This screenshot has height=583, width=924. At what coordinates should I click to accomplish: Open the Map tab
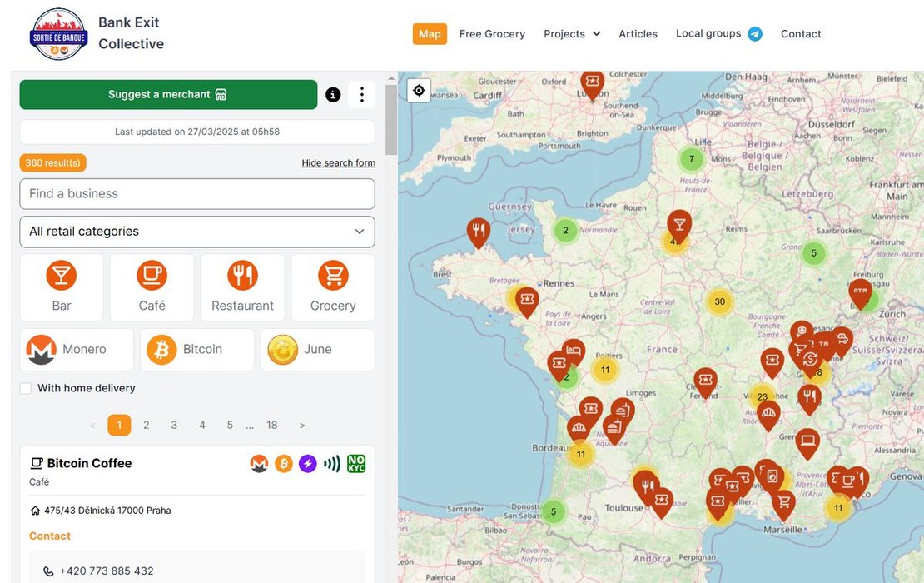(x=430, y=34)
